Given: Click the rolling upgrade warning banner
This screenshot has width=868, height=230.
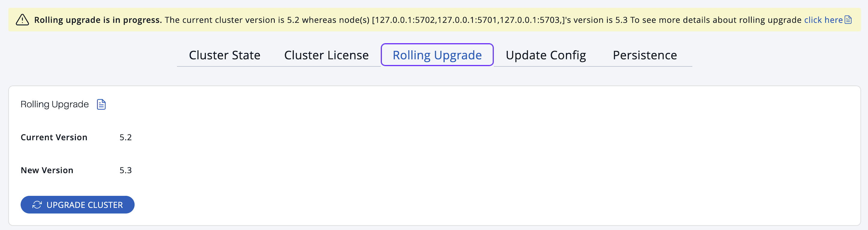Looking at the screenshot, I should tap(434, 20).
